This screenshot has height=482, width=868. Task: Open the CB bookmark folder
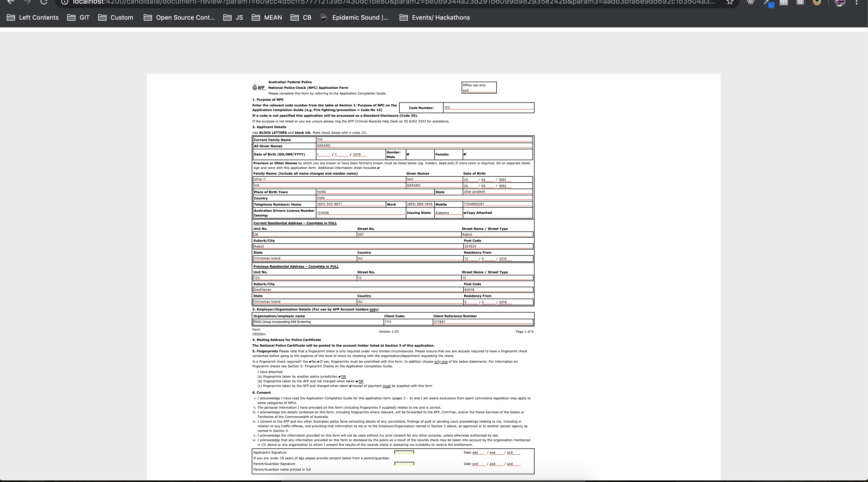(301, 18)
